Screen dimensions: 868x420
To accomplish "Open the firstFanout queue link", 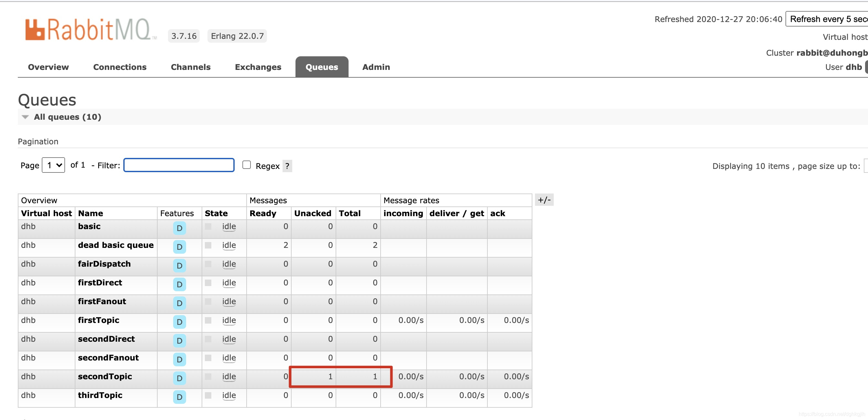I will coord(102,302).
